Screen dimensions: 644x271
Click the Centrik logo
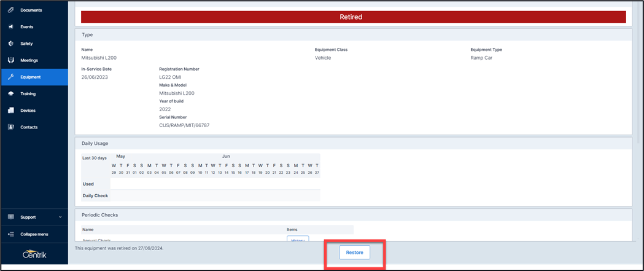point(34,254)
